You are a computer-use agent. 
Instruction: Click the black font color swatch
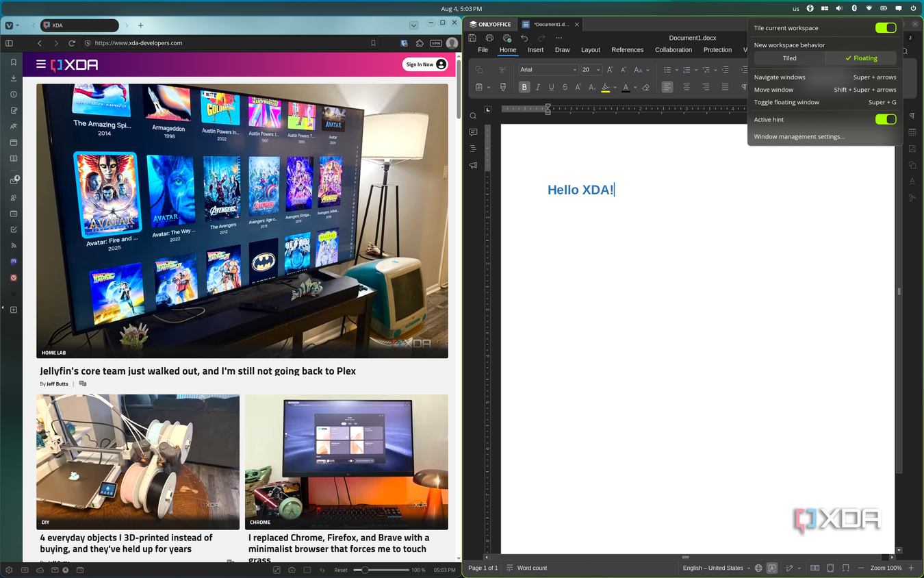point(626,87)
